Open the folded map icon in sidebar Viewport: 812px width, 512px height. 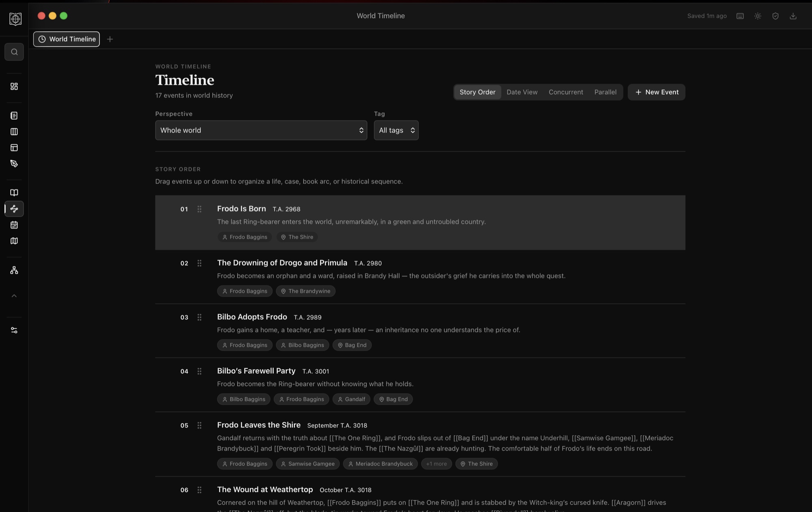[x=14, y=241]
